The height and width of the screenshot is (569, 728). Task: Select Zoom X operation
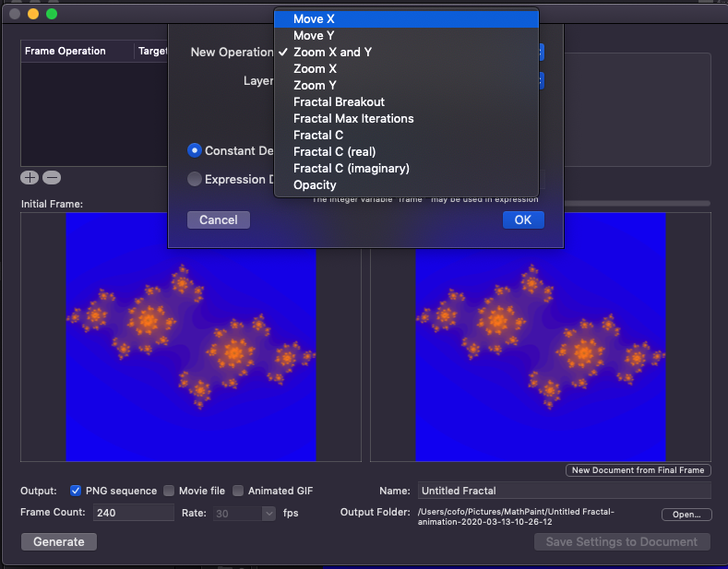tap(406, 68)
